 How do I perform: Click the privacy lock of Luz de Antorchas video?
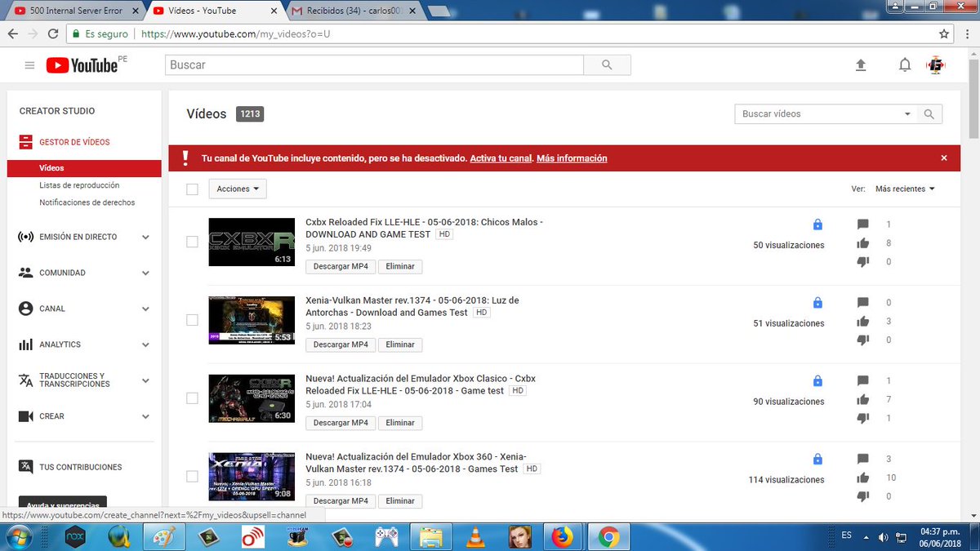click(817, 303)
